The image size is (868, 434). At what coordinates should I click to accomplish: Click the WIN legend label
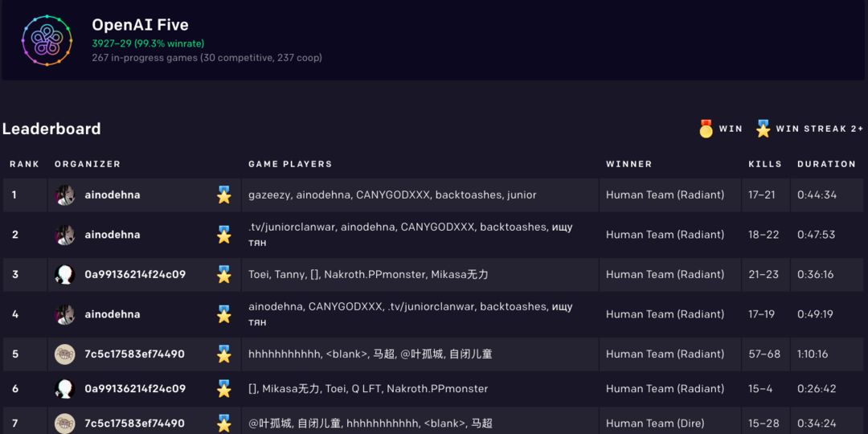point(731,129)
